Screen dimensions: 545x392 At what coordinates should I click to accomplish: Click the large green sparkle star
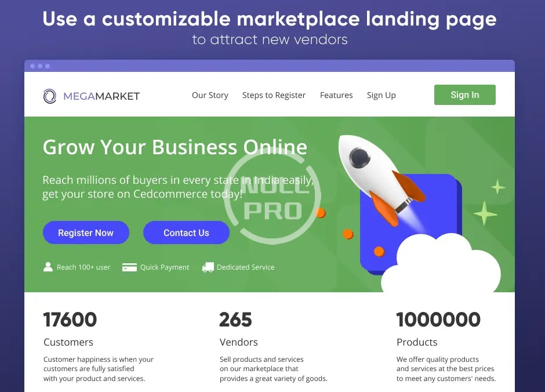coord(485,213)
